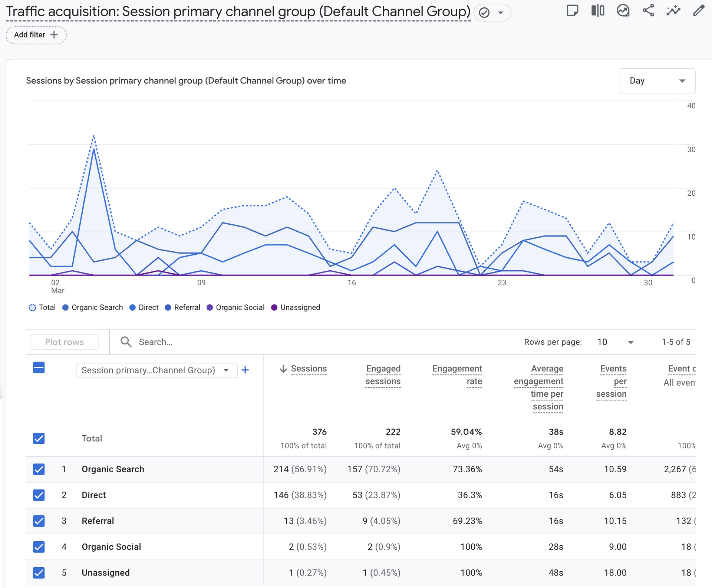Image resolution: width=712 pixels, height=588 pixels.
Task: Open the Session primary Channel Group dimension dropdown
Action: pyautogui.click(x=156, y=370)
